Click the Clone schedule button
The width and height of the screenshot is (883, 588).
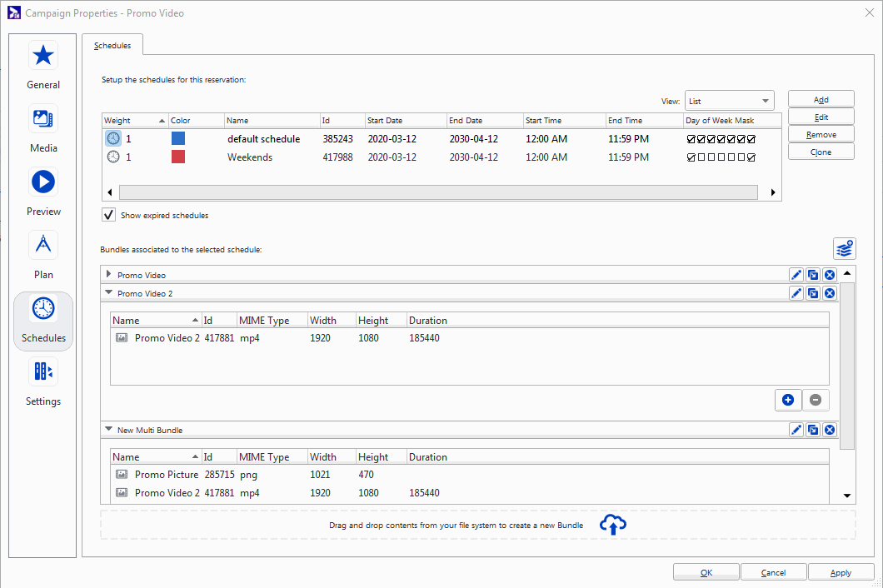821,152
